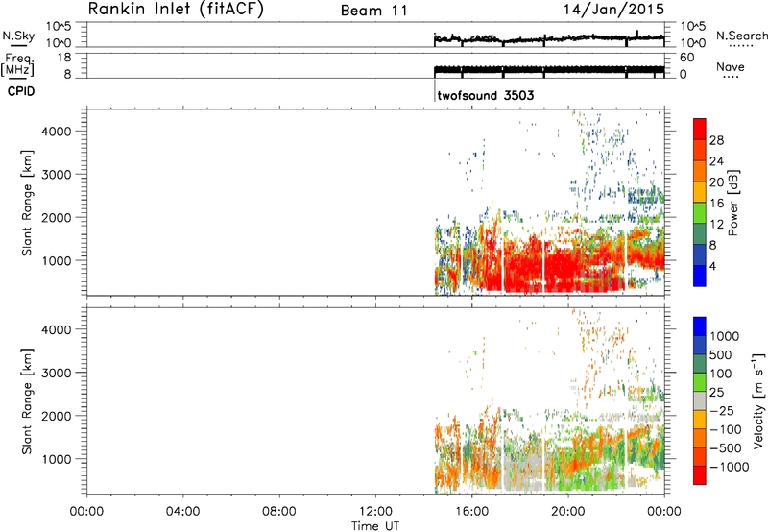Click the '16:00' time axis tick label
The width and height of the screenshot is (768, 532).
[x=471, y=512]
